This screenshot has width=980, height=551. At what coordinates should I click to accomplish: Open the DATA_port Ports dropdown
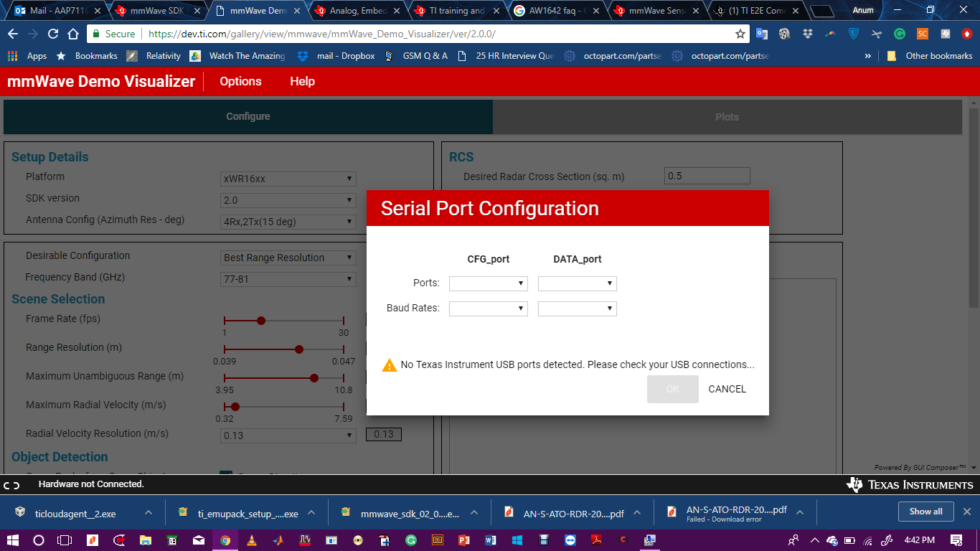click(x=578, y=283)
